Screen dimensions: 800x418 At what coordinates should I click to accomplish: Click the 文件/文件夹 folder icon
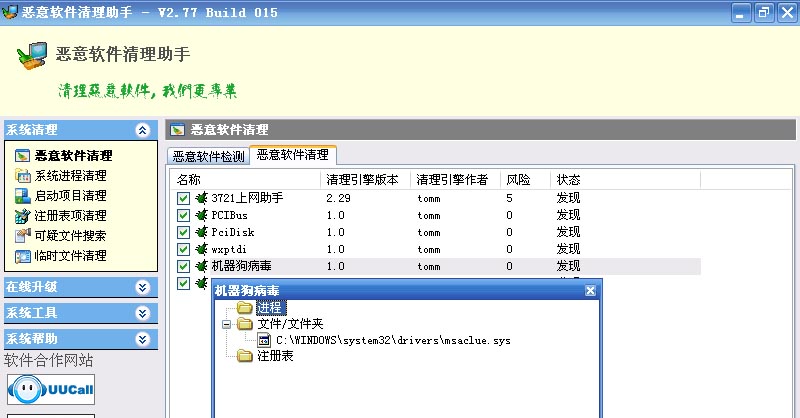(x=245, y=324)
